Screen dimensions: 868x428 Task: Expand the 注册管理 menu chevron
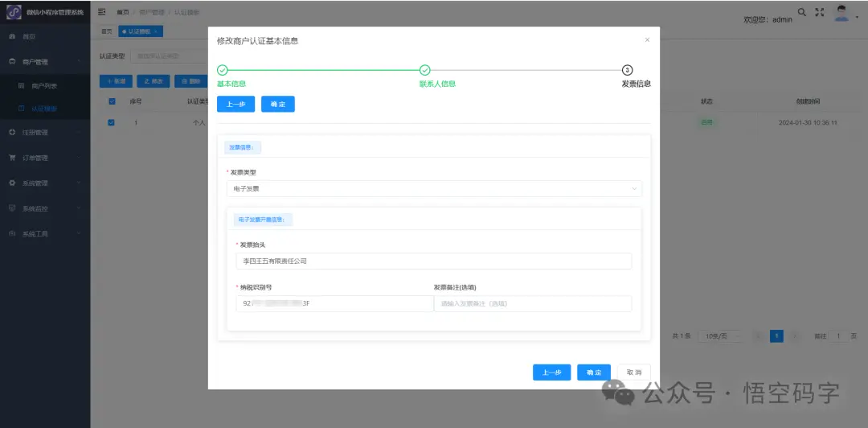pos(80,133)
